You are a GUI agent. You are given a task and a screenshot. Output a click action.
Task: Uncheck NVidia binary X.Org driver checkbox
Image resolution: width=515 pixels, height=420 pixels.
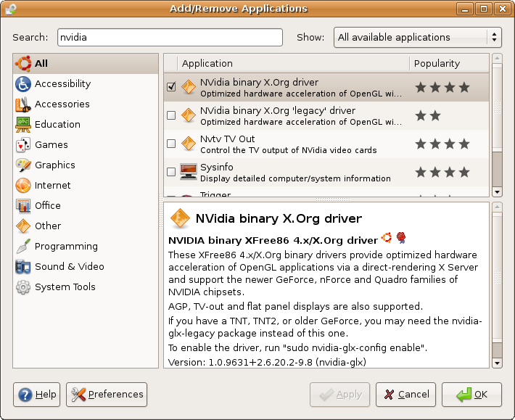(171, 87)
